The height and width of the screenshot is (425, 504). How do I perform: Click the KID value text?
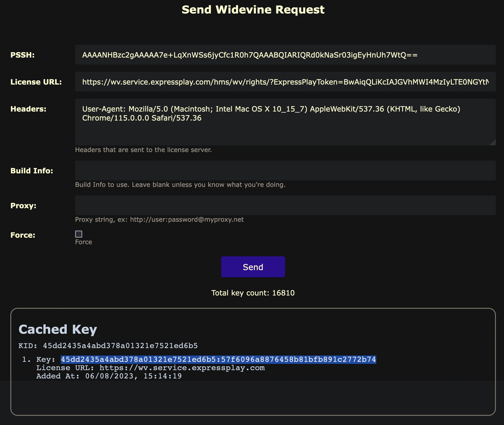120,346
